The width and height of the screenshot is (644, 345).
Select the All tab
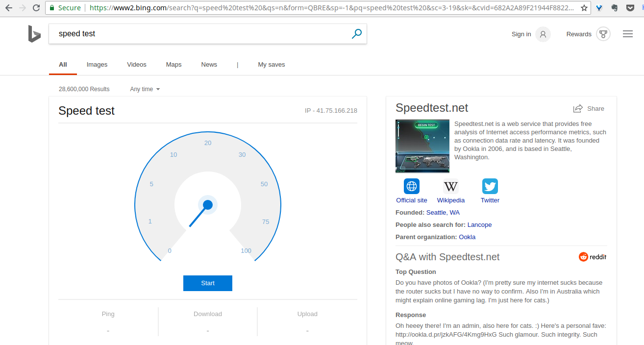63,65
